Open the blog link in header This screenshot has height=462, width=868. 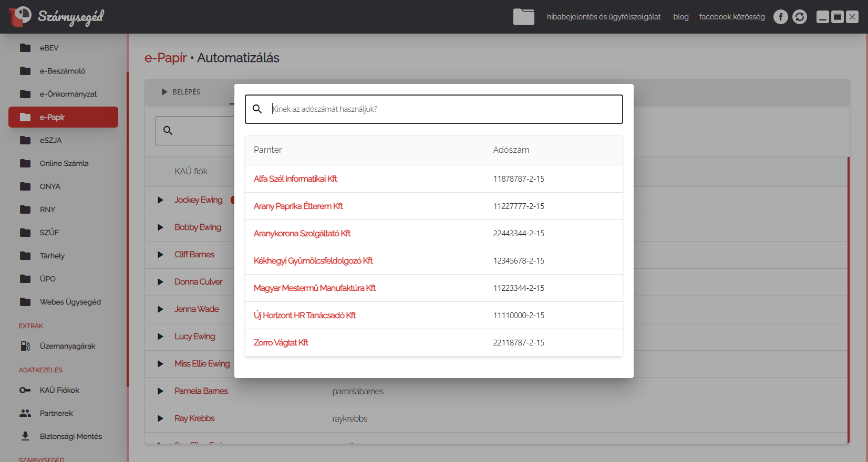680,17
